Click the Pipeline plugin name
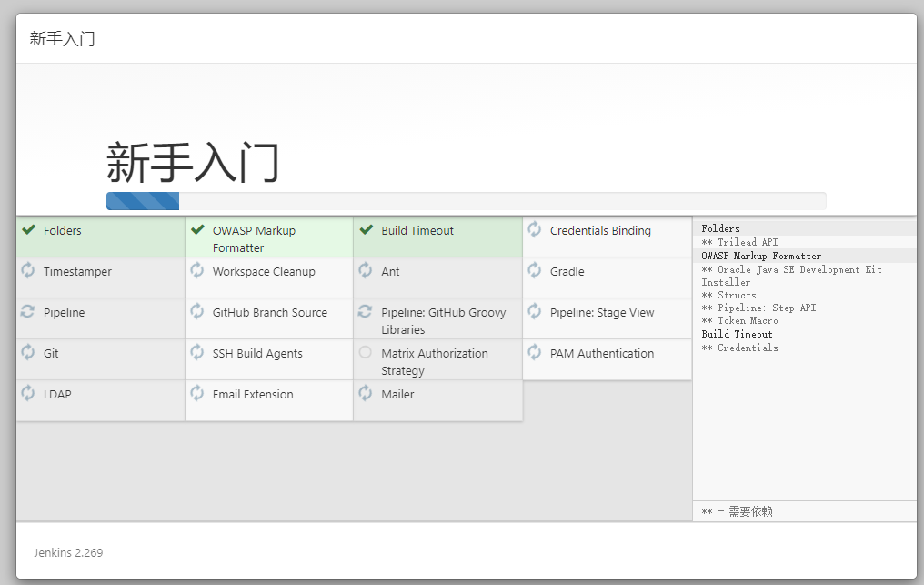This screenshot has height=585, width=924. pyautogui.click(x=65, y=313)
